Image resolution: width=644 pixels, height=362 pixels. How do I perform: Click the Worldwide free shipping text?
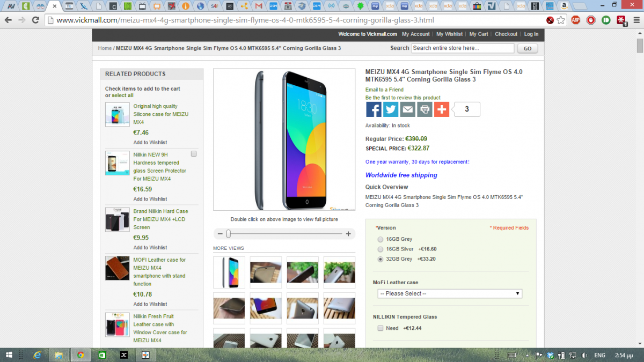tap(401, 175)
